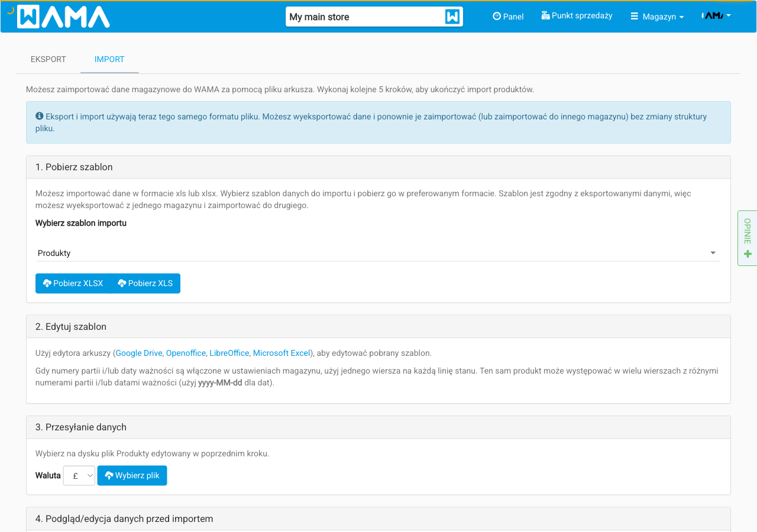Open the LibreOffice link

click(229, 353)
